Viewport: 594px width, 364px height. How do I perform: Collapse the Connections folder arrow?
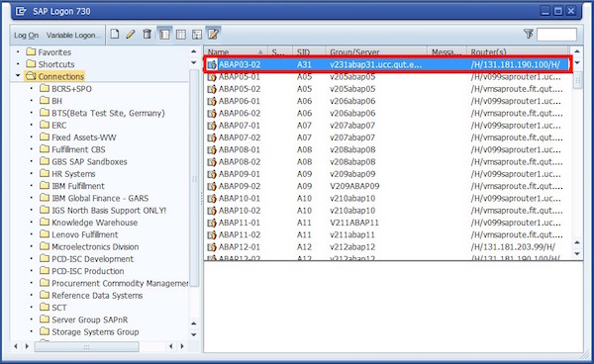click(x=18, y=76)
